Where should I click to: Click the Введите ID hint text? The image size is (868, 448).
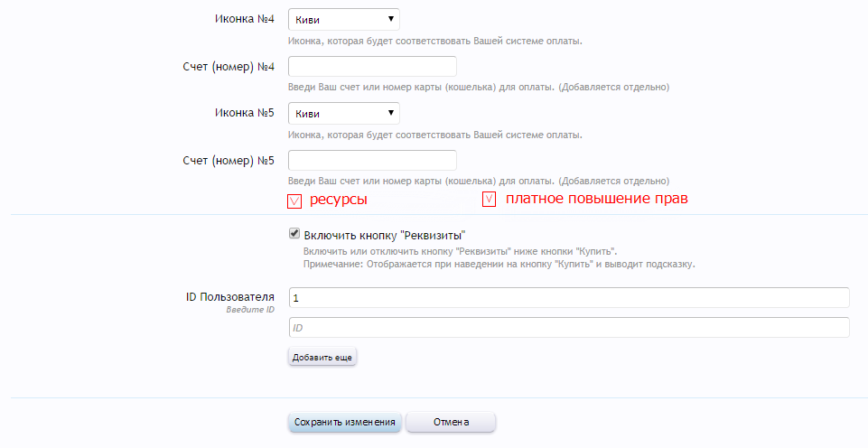click(x=250, y=310)
